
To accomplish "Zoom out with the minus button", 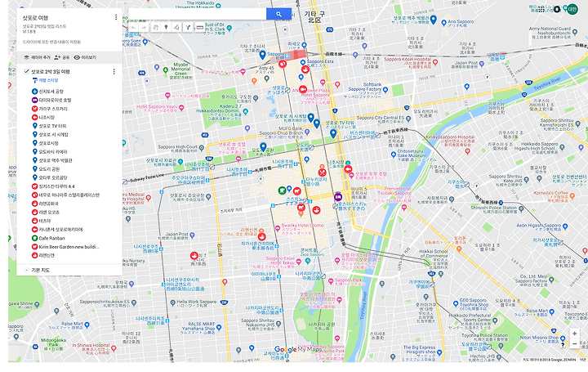I will [574, 343].
